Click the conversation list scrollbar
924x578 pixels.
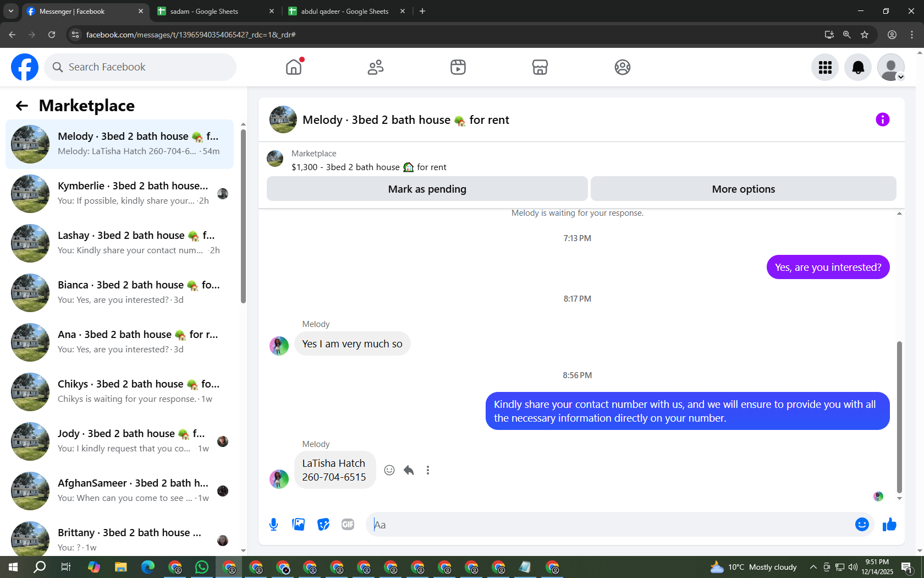pos(243,216)
